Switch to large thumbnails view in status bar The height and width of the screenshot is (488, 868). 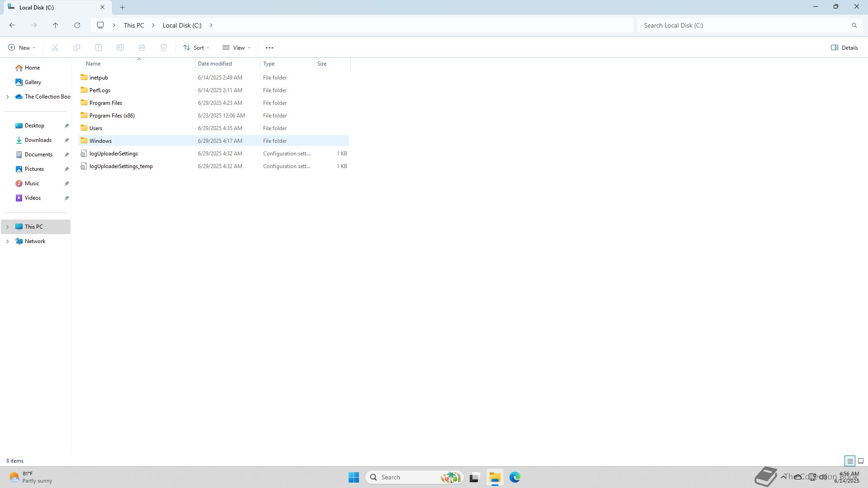tap(861, 461)
